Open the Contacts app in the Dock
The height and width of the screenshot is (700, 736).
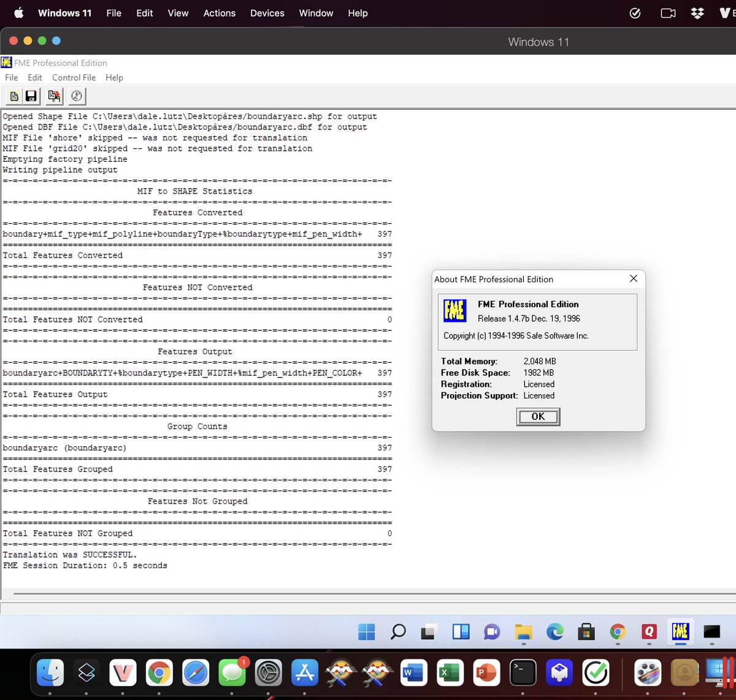point(684,673)
